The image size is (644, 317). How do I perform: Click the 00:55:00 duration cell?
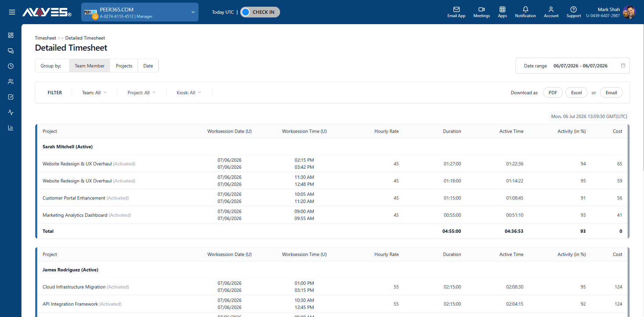coord(452,215)
